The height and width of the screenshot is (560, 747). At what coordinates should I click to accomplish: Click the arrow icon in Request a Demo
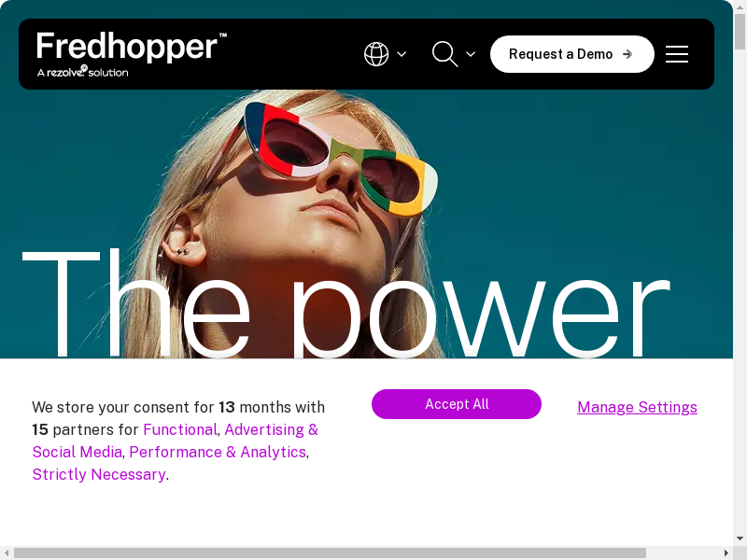(x=627, y=54)
